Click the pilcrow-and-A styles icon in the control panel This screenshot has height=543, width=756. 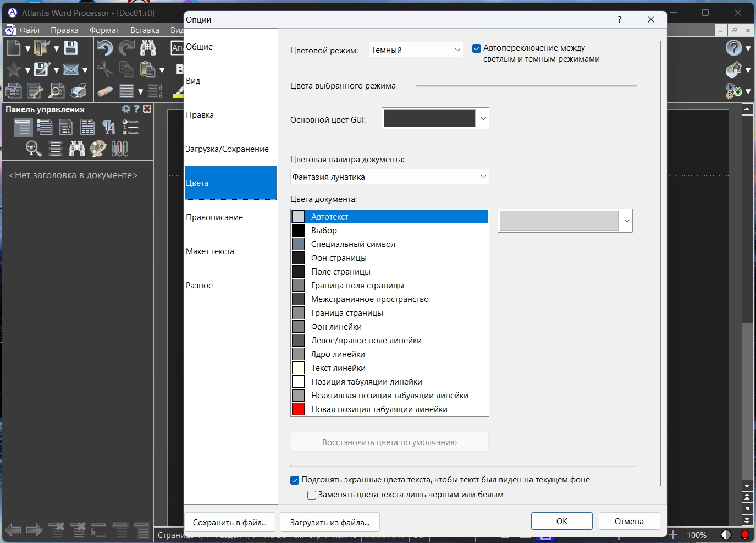click(x=109, y=127)
